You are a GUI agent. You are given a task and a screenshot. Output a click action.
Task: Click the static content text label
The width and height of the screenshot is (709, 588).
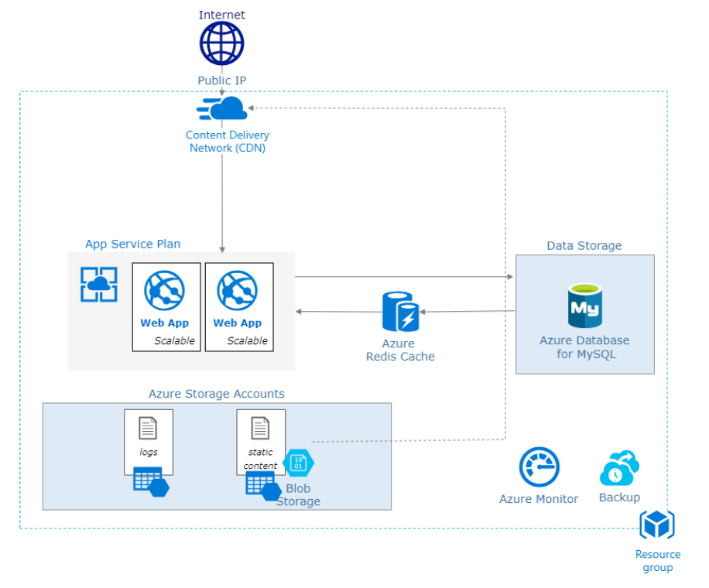(x=260, y=459)
